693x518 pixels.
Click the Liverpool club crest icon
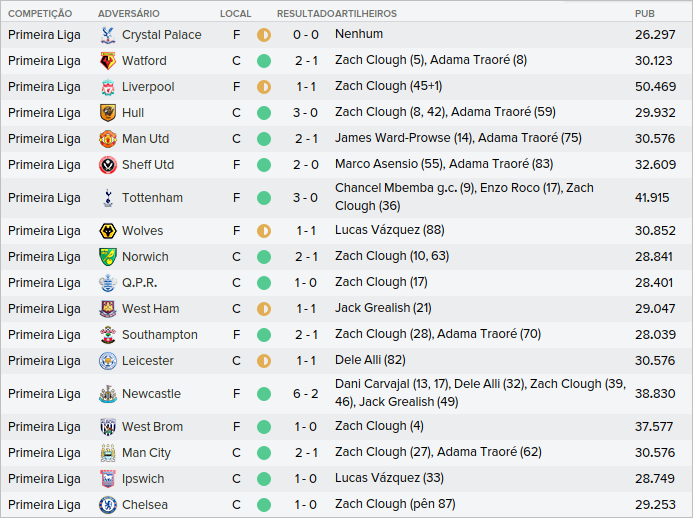[107, 87]
